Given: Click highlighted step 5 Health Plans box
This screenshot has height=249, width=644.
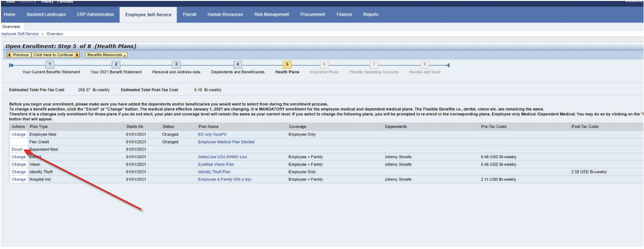Looking at the screenshot, I should [287, 65].
